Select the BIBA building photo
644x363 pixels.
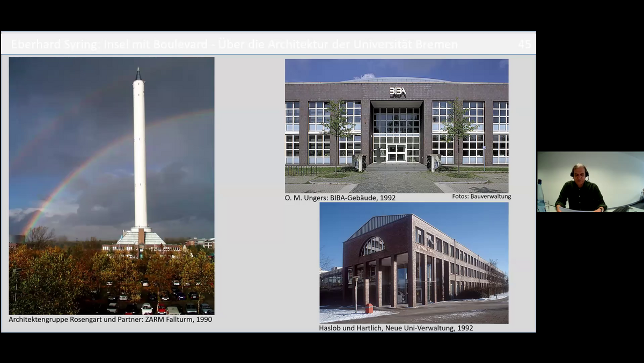[x=396, y=126]
